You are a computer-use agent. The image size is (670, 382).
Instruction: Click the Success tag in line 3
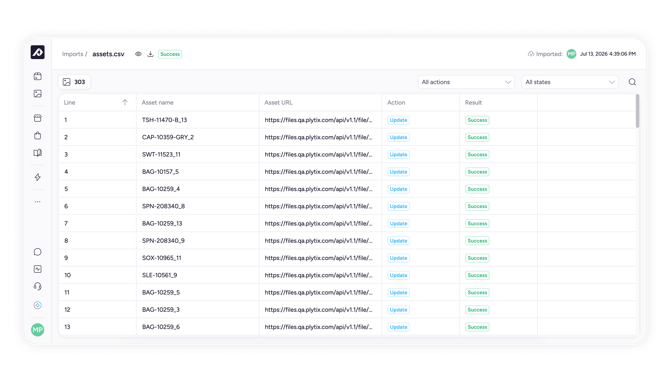(x=477, y=155)
